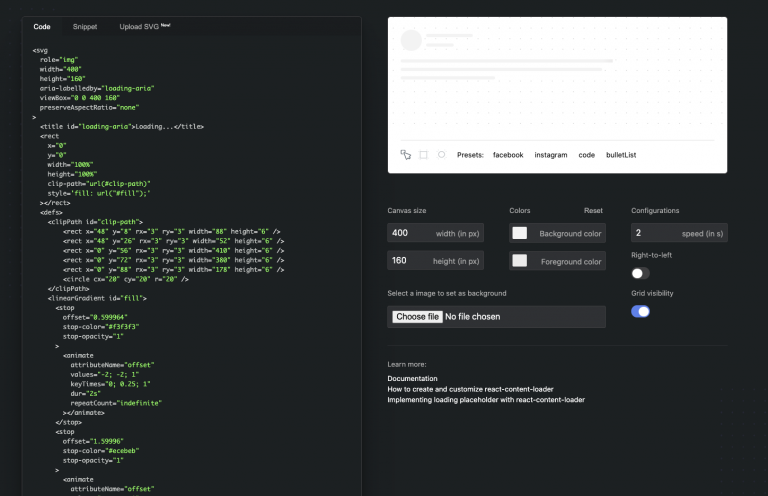The width and height of the screenshot is (768, 496).
Task: Switch to the Code tab
Action: 42,26
